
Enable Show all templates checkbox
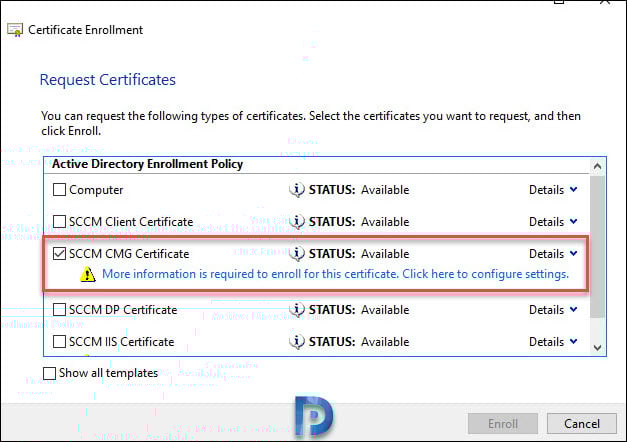[50, 373]
